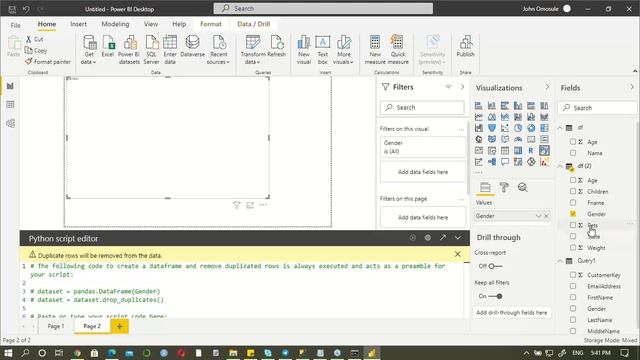The width and height of the screenshot is (640, 360).
Task: Open visual filter funnel icon
Action: click(236, 205)
